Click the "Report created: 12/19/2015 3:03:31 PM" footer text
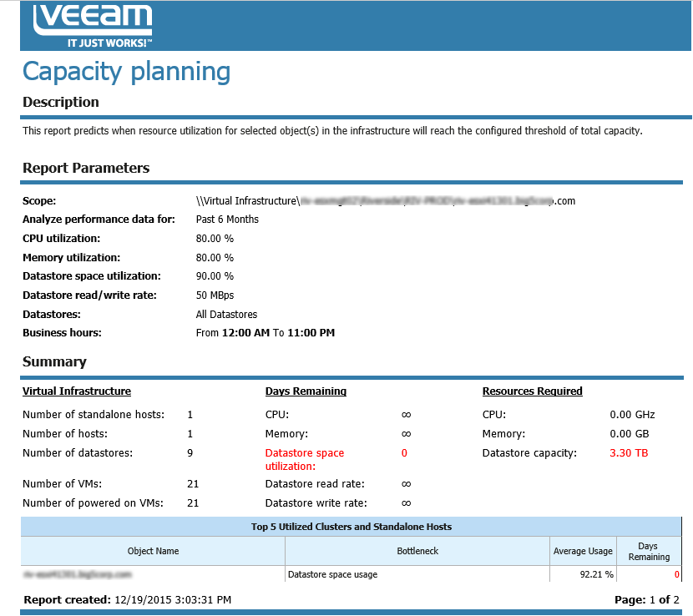This screenshot has width=693, height=616. [127, 599]
